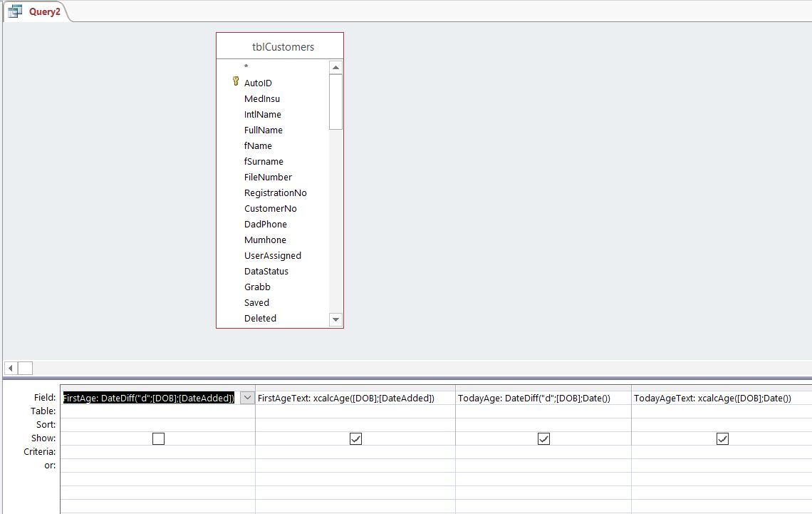The image size is (812, 514).
Task: Select the IntlName field
Action: tap(263, 114)
